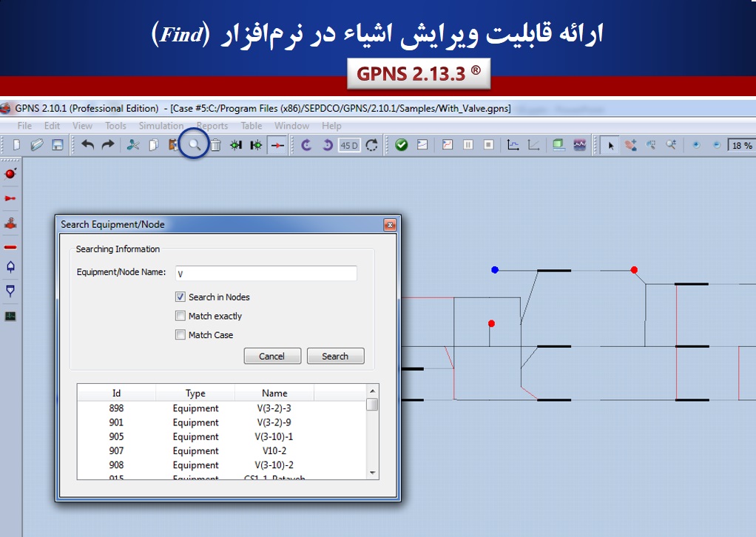
Task: Sort results by the Name column header
Action: pyautogui.click(x=274, y=393)
